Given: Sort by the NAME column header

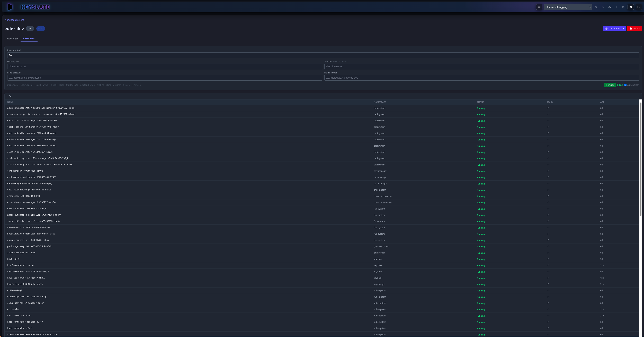Looking at the screenshot, I should 10,102.
